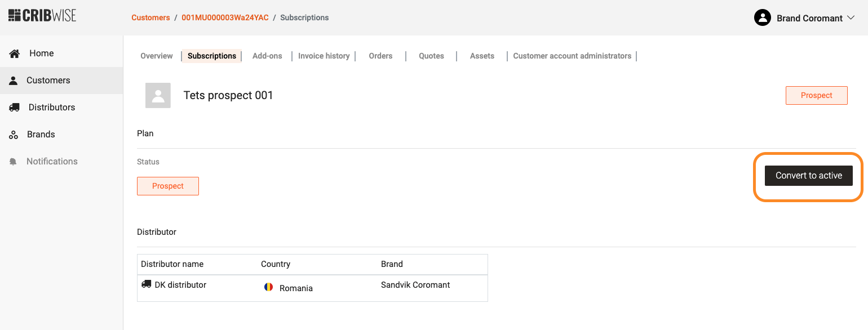Viewport: 868px width, 330px height.
Task: Go to the Orders tab
Action: (x=380, y=56)
